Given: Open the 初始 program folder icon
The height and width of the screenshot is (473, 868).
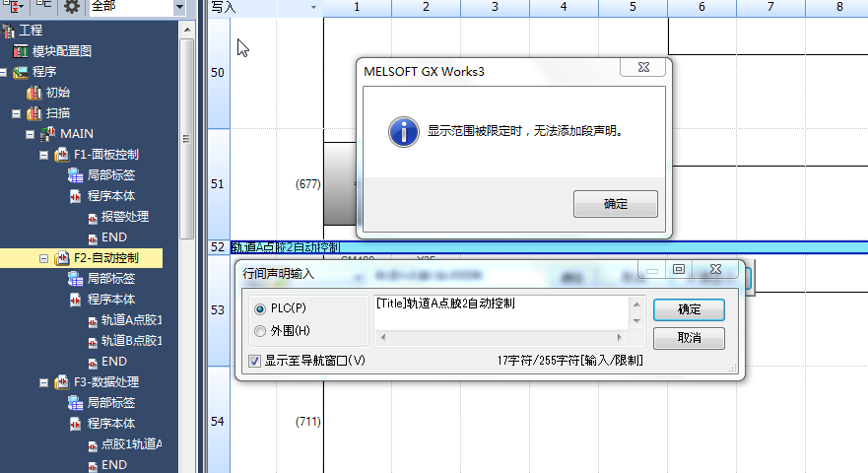Looking at the screenshot, I should (34, 93).
